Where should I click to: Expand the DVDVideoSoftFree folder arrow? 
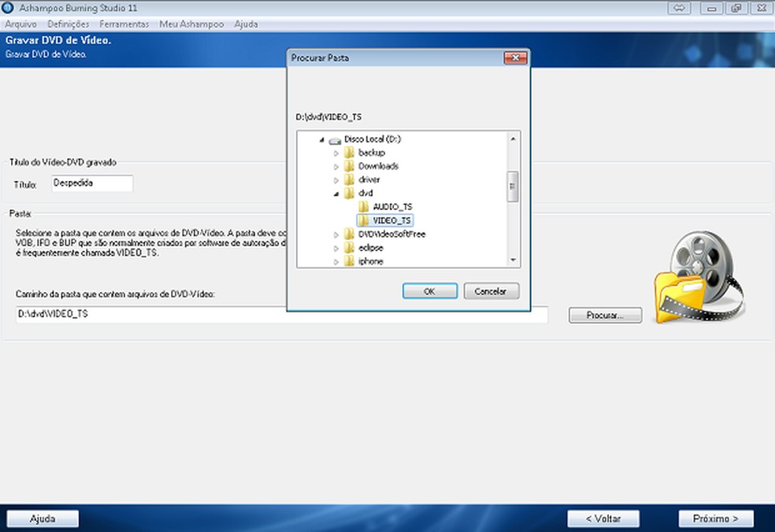(336, 235)
